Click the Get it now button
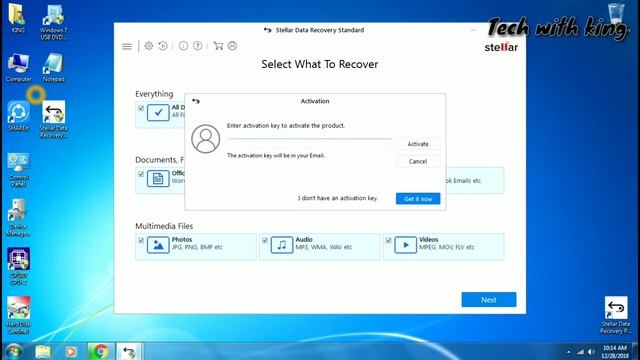The height and width of the screenshot is (360, 640). pyautogui.click(x=418, y=199)
